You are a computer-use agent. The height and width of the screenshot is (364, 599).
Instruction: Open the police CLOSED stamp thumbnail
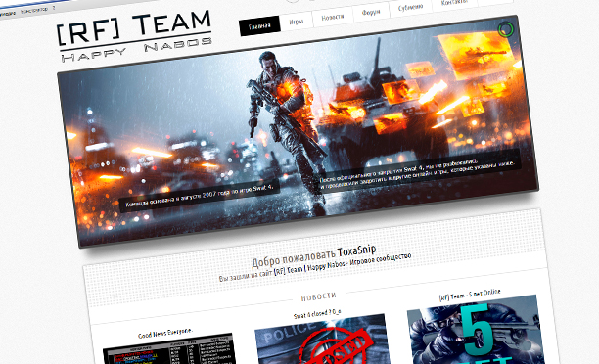pyautogui.click(x=322, y=340)
